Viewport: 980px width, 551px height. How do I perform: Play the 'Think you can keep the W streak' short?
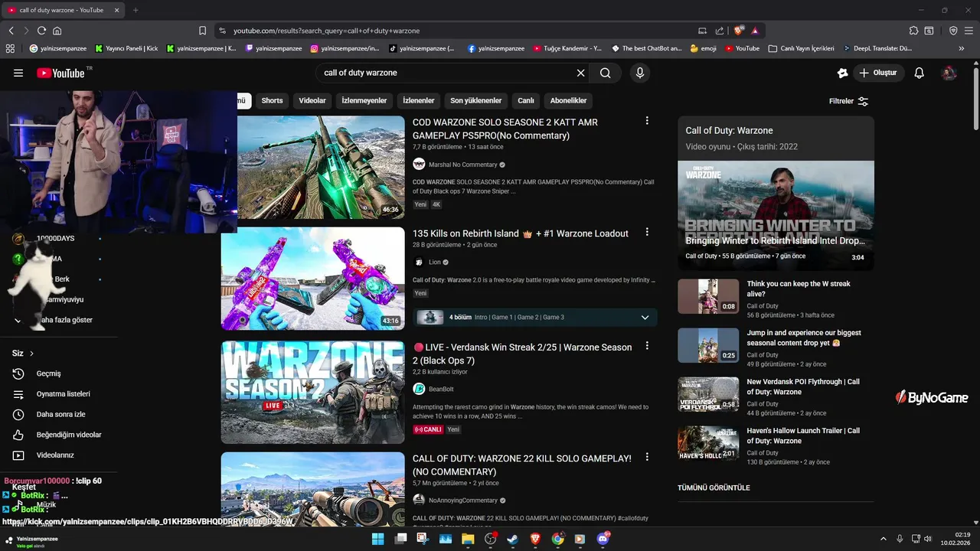pos(708,296)
